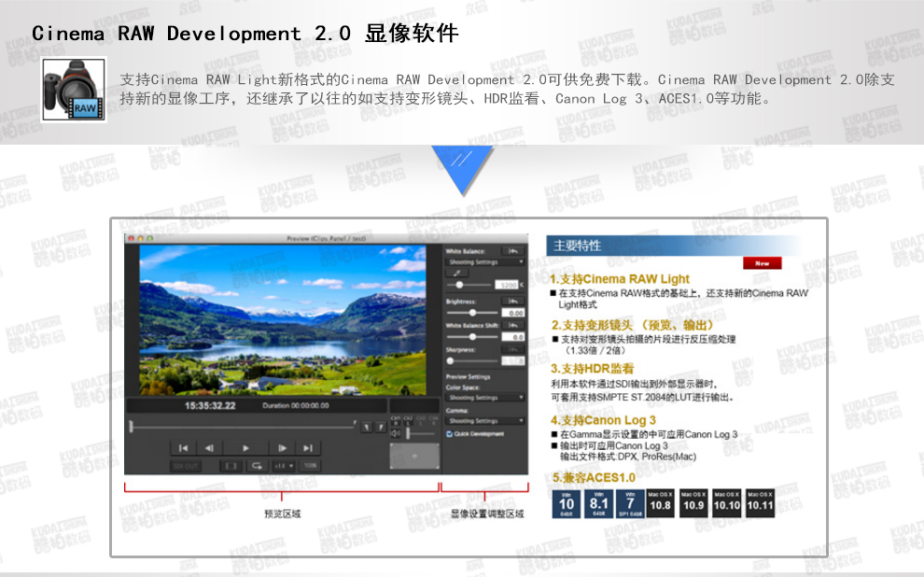Screen dimensions: 924x577
Task: Toggle audio channel CH2
Action: point(408,420)
